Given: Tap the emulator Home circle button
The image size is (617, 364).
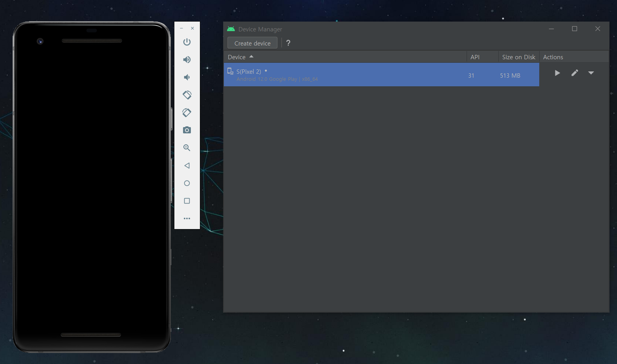Looking at the screenshot, I should (x=187, y=183).
